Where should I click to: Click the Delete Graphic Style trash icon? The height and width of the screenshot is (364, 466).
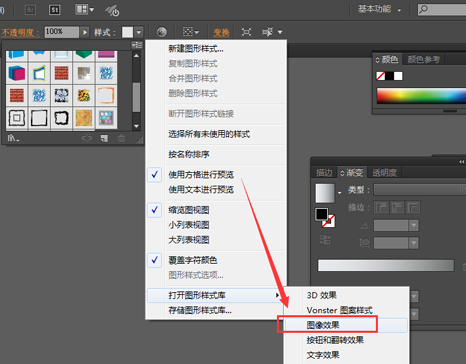click(x=121, y=138)
